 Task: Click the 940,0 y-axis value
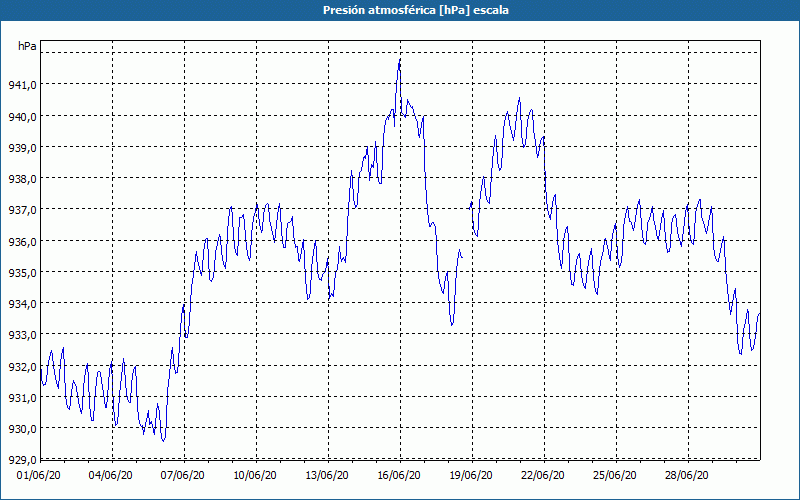(x=22, y=117)
